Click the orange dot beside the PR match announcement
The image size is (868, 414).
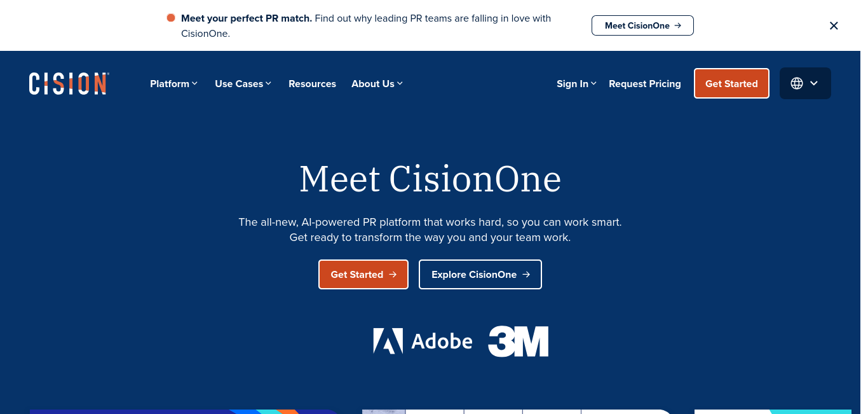[x=171, y=18]
